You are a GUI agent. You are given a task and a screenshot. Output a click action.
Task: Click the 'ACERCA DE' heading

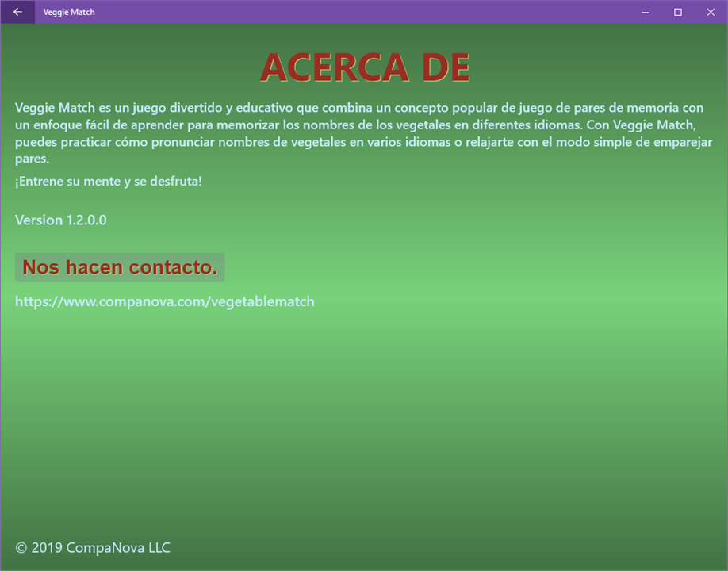pos(365,67)
